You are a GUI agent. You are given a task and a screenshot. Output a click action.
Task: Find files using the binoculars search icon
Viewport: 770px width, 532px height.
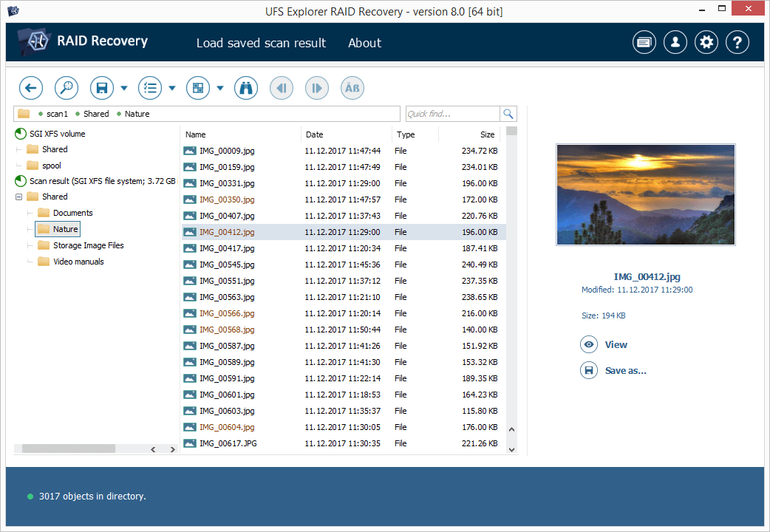(x=245, y=87)
